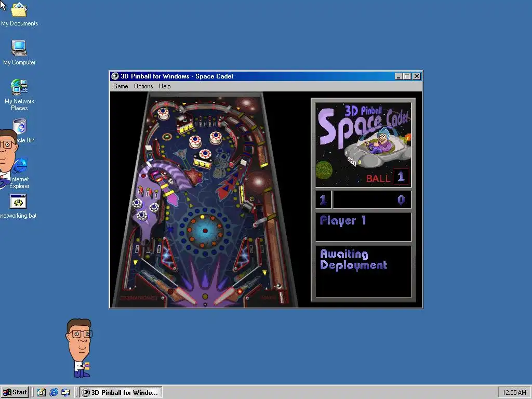Screen dimensions: 532x399
Task: Open the Help menu
Action: (x=165, y=86)
